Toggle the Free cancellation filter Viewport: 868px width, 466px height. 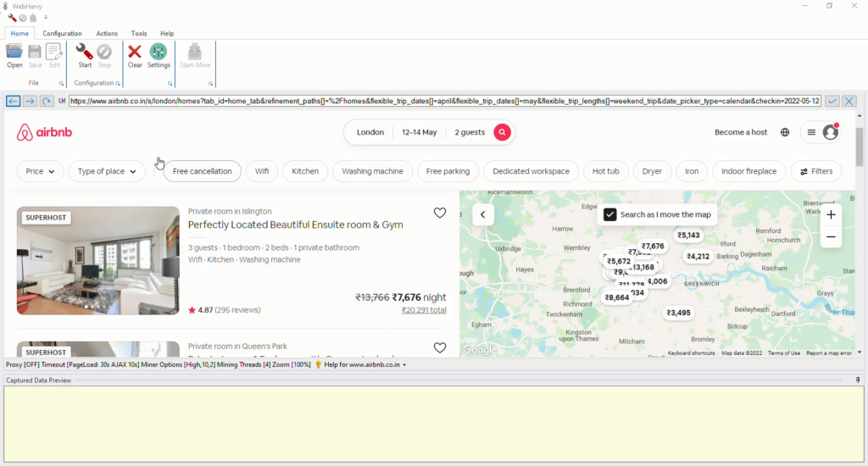point(202,171)
